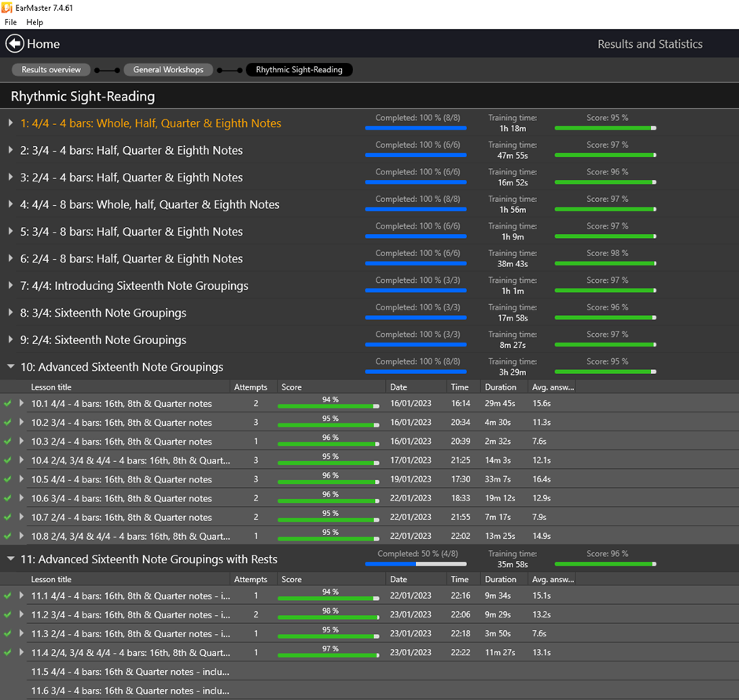Click green checkmark beside lesson 10.1
This screenshot has height=700, width=739.
[8, 404]
